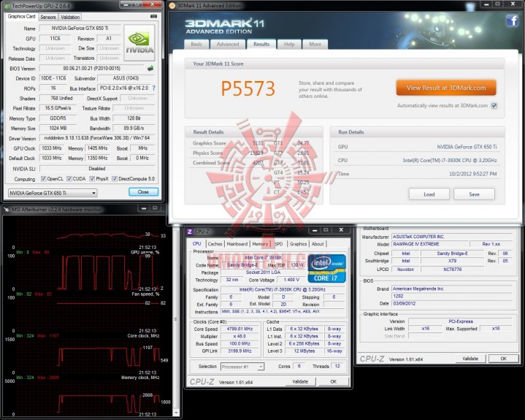Viewport: 525px width, 420px height.
Task: Open the Processor #1 selection dropdown
Action: (x=242, y=367)
